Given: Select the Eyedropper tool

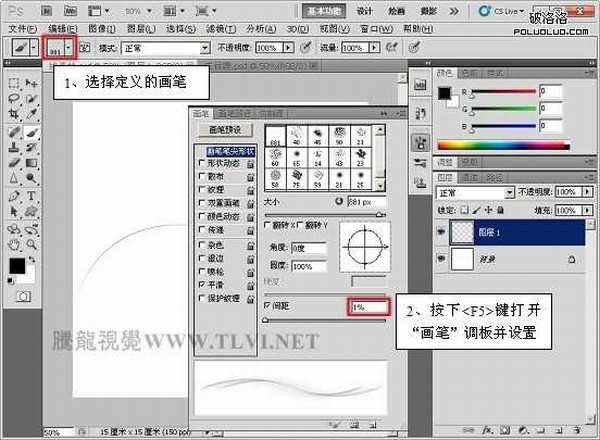Looking at the screenshot, I should (31, 114).
